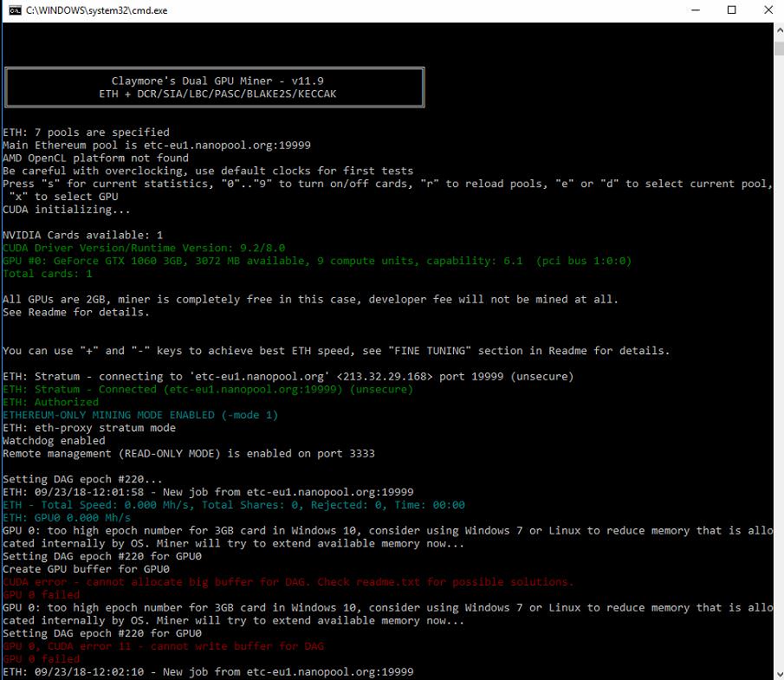Click the green "CUDA Driver Version/Runtime Version: 9.2/8.0" line
This screenshot has height=680, width=784.
click(144, 248)
